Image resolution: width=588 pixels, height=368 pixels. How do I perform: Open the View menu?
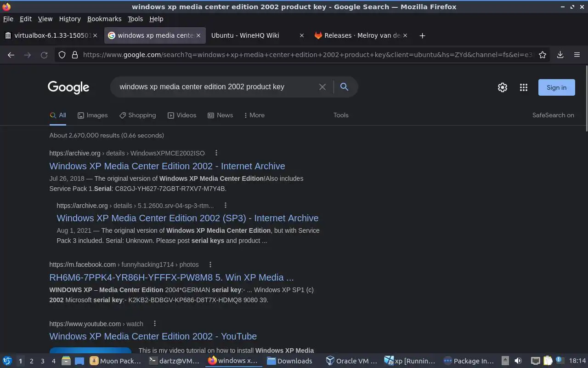coord(45,19)
